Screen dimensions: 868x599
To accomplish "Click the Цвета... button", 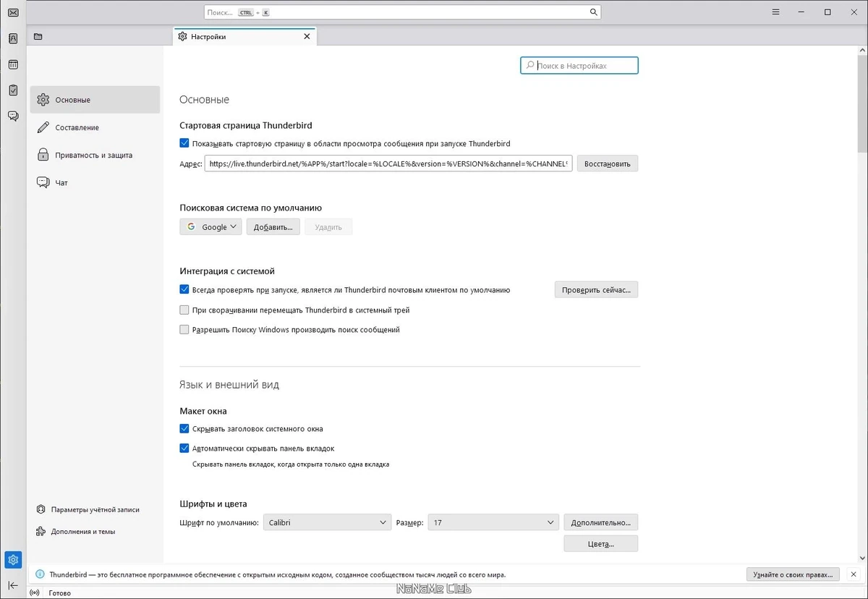I will coord(601,543).
